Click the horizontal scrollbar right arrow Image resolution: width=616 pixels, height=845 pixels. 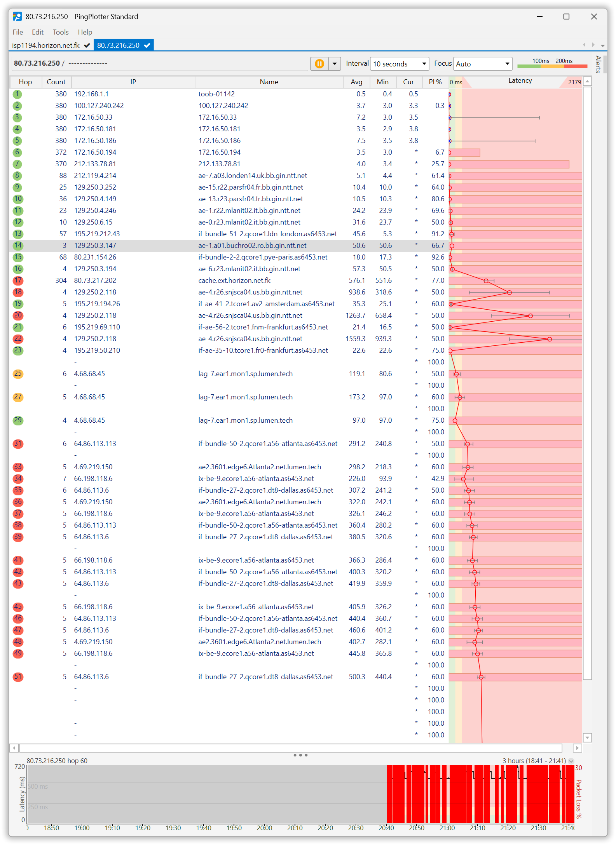[577, 748]
